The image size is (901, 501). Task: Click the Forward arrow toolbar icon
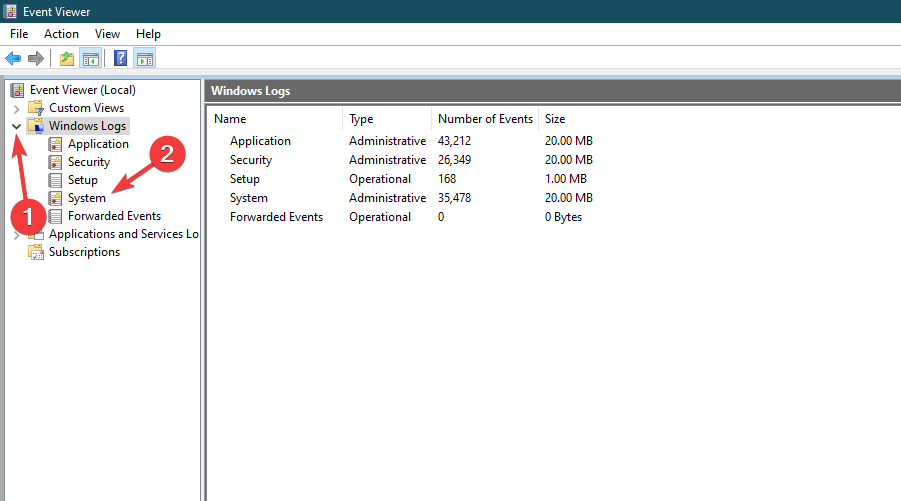pyautogui.click(x=36, y=58)
